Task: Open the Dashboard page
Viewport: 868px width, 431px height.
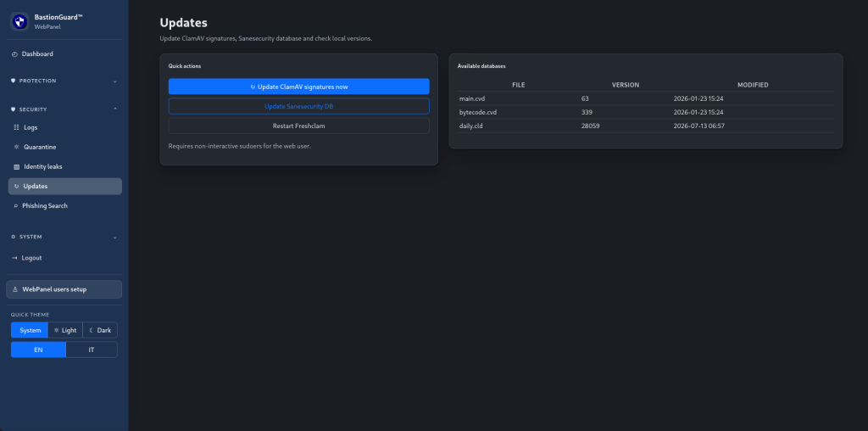Action: pos(64,54)
